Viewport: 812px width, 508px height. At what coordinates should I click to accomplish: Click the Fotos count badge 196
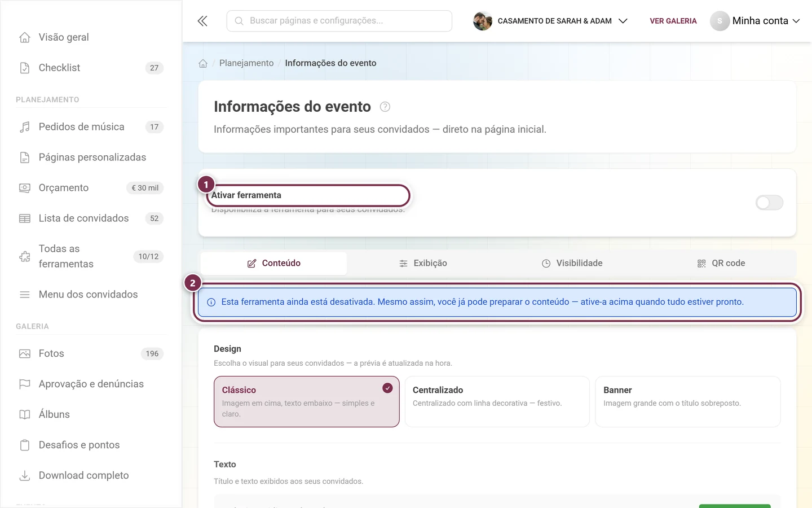pos(152,354)
